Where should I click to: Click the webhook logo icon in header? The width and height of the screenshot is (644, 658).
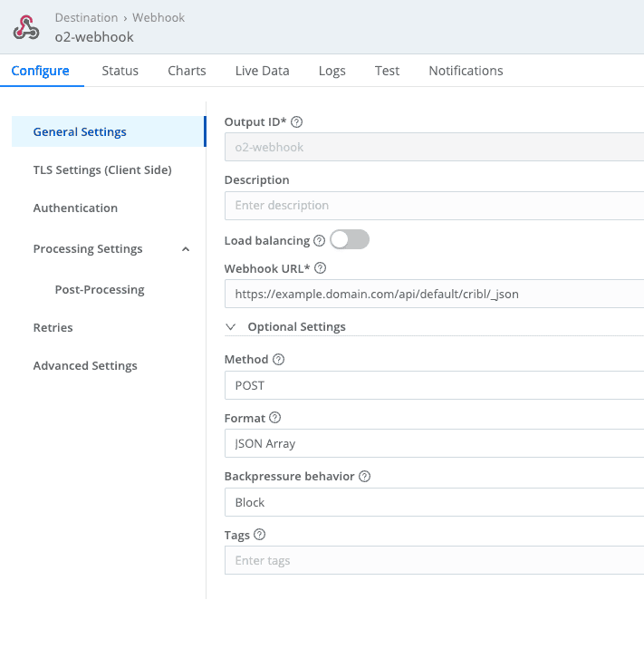26,27
